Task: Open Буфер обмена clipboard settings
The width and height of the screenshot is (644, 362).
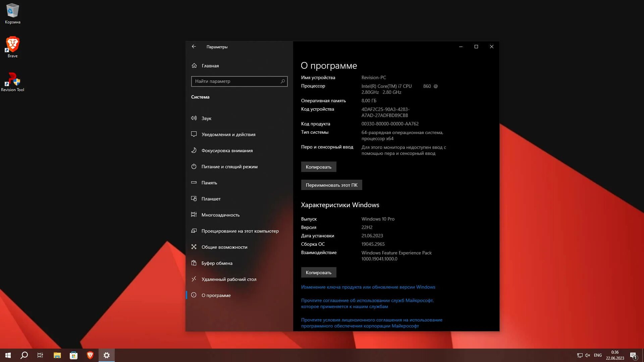Action: (217, 263)
